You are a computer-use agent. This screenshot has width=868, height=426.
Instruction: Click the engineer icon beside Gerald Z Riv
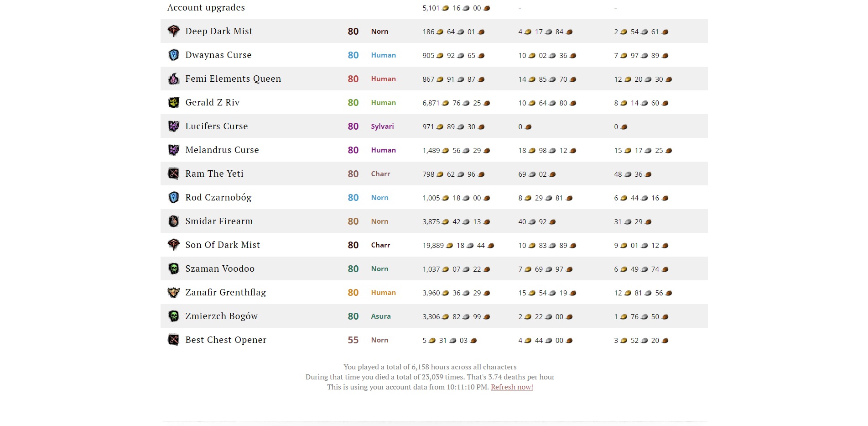174,102
